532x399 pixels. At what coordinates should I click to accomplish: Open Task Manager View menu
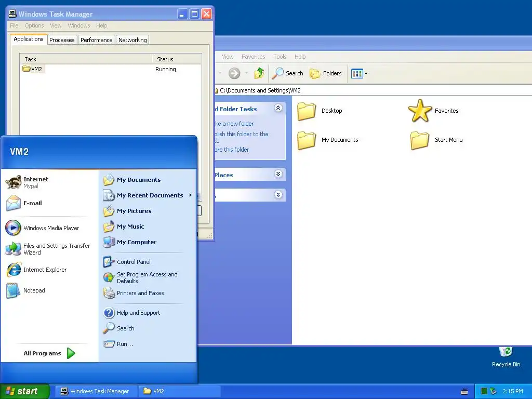coord(56,25)
